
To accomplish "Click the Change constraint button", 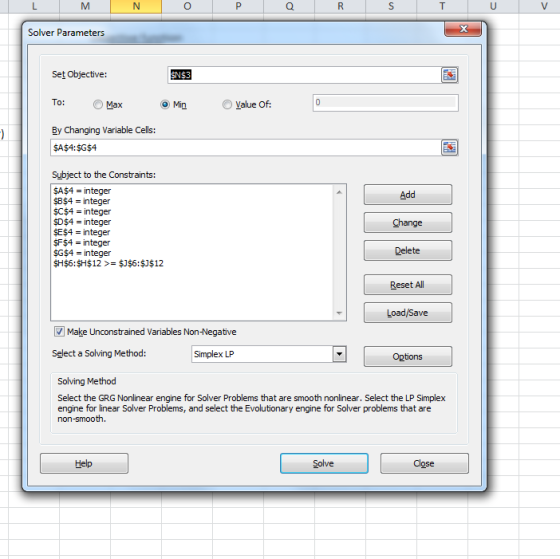I will pos(408,223).
